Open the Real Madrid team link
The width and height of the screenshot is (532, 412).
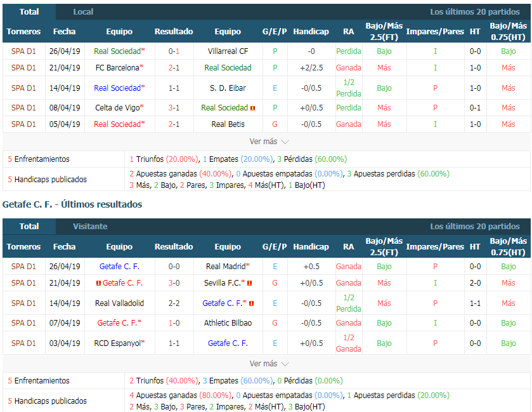[226, 266]
